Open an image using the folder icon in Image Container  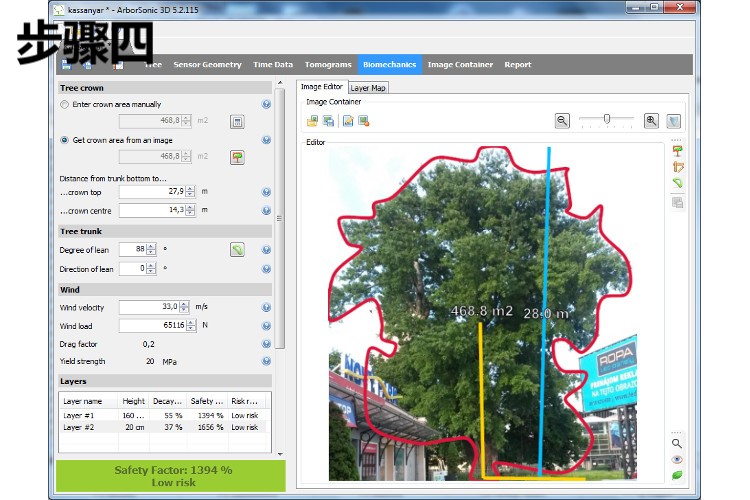[x=313, y=121]
